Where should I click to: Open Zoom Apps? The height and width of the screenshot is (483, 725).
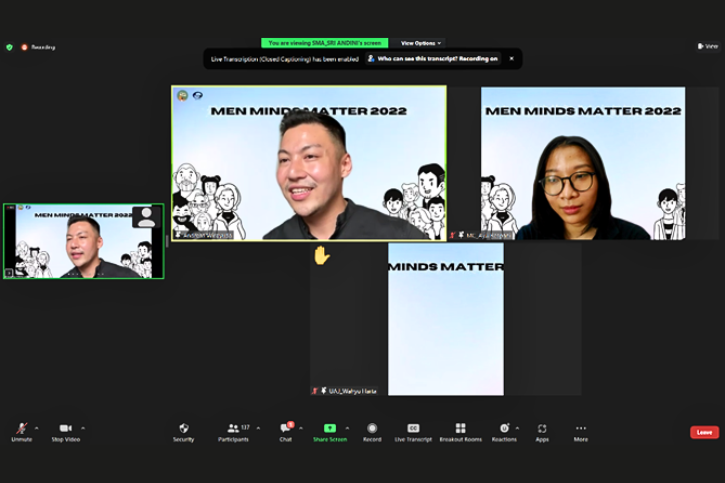[542, 432]
